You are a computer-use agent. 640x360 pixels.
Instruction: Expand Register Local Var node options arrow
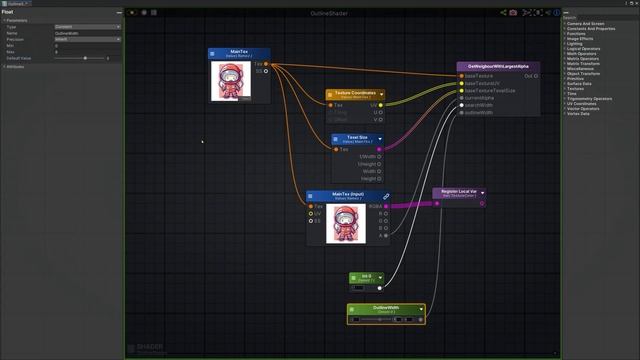click(x=482, y=193)
